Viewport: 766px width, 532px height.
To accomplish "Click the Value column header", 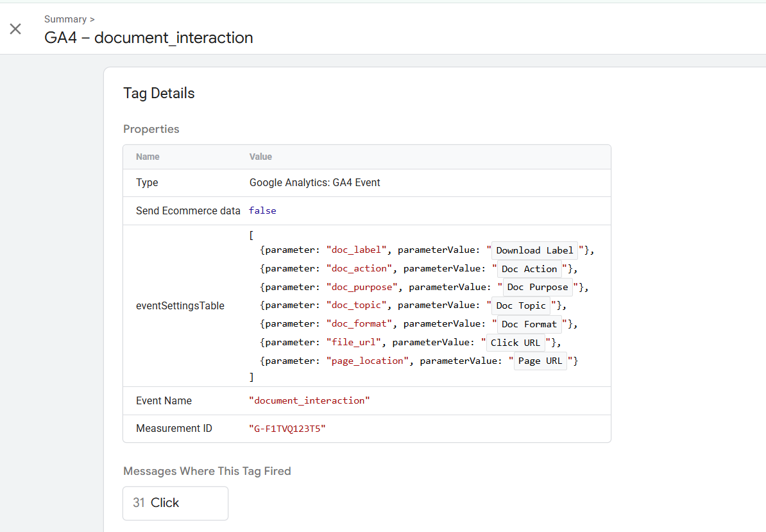I will click(x=260, y=157).
